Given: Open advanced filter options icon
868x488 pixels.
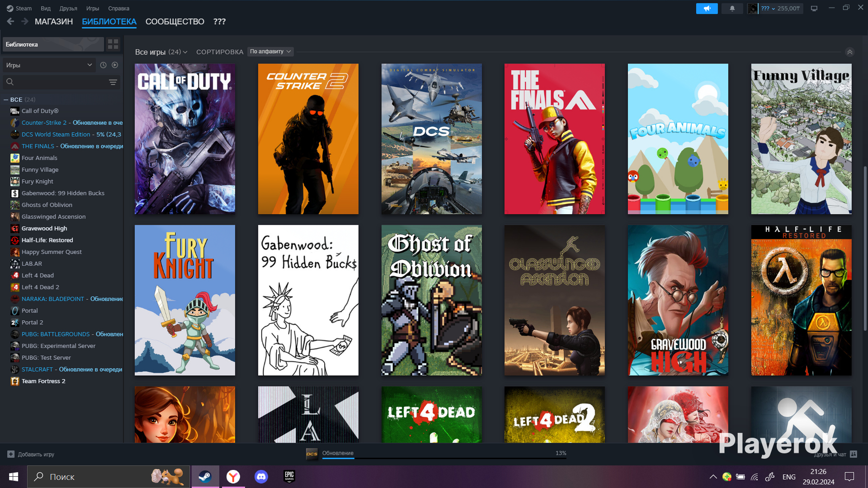Looking at the screenshot, I should 113,82.
